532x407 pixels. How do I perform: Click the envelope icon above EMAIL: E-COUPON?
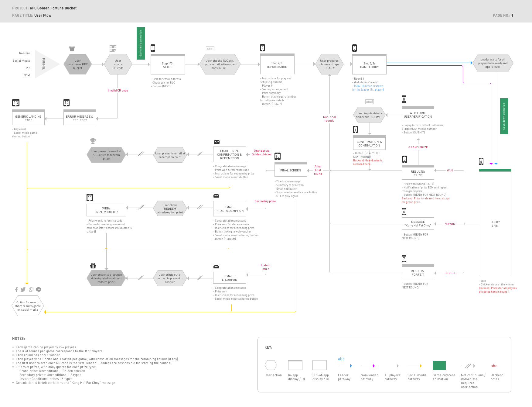[216, 267]
